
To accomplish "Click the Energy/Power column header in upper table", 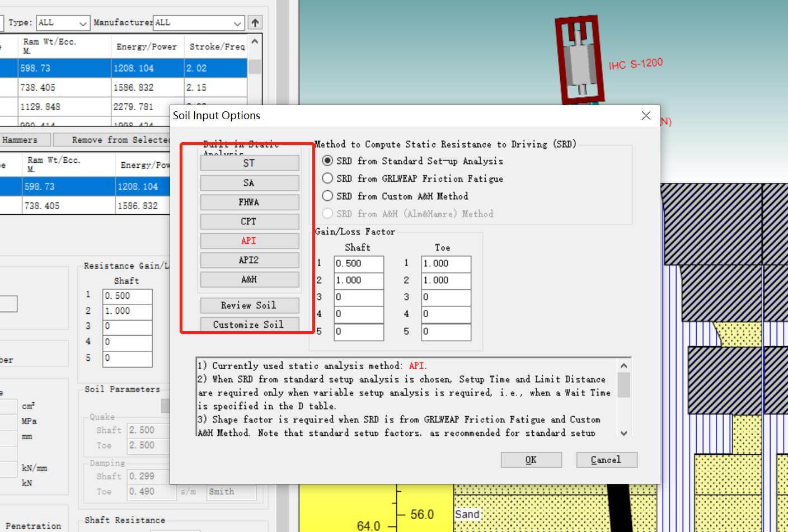I will 147,46.
